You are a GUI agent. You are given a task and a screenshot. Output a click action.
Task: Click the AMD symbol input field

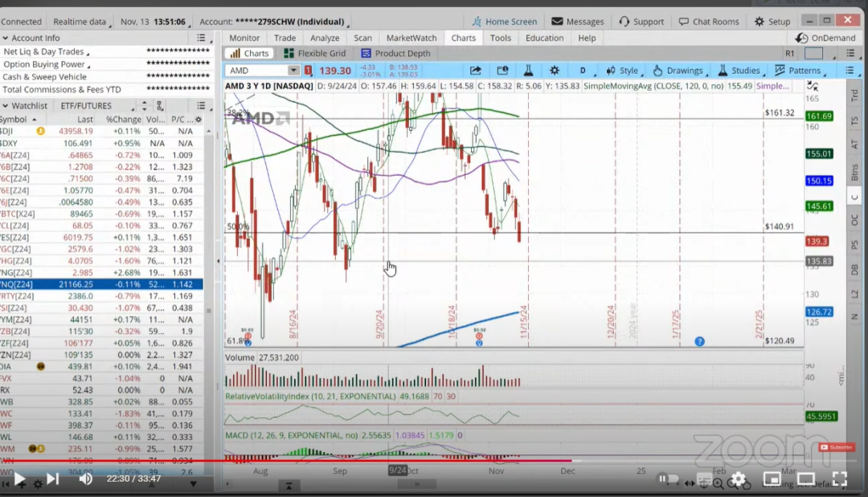(259, 70)
